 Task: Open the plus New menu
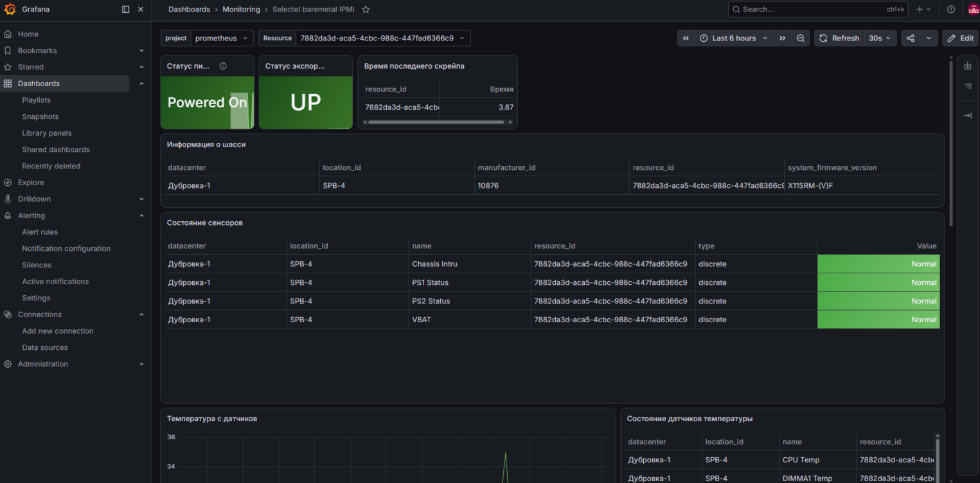click(x=923, y=10)
